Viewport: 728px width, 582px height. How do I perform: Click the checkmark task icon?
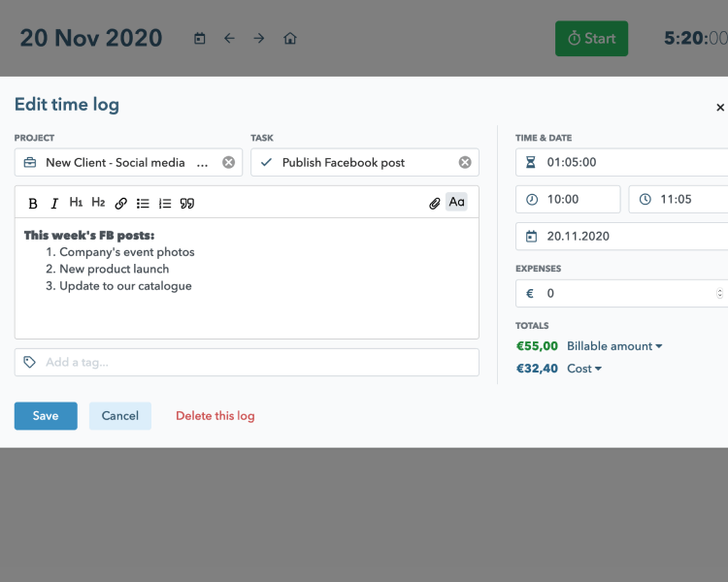266,162
